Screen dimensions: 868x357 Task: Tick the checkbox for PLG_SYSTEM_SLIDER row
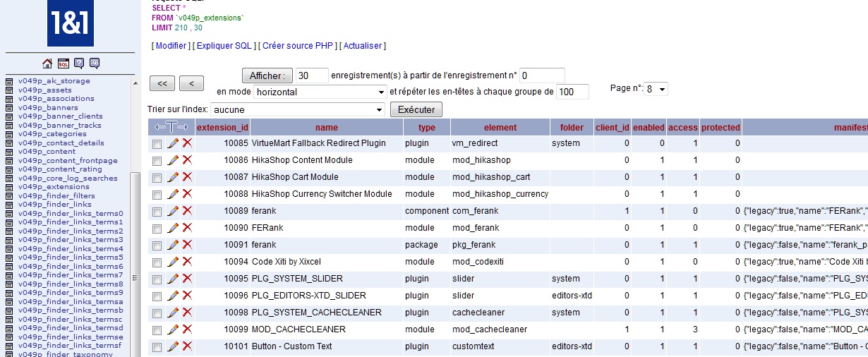click(x=157, y=279)
